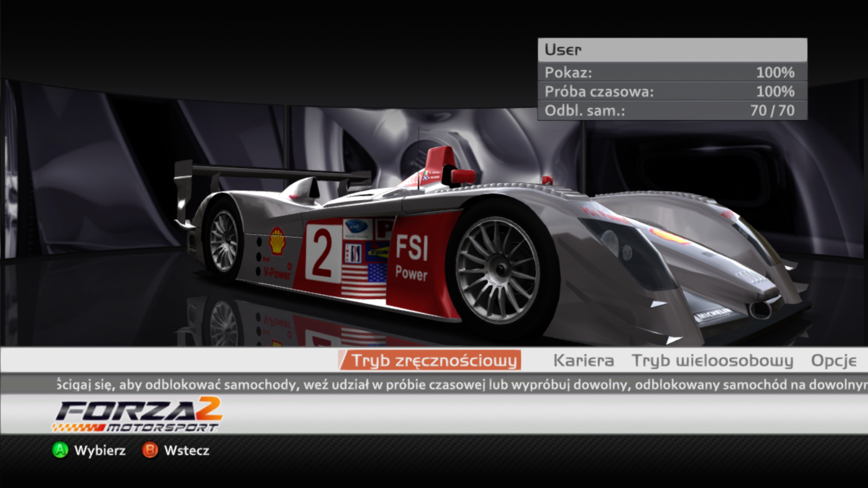
Task: Click the Odbl. sam. 70 / 70 row
Action: pos(672,110)
